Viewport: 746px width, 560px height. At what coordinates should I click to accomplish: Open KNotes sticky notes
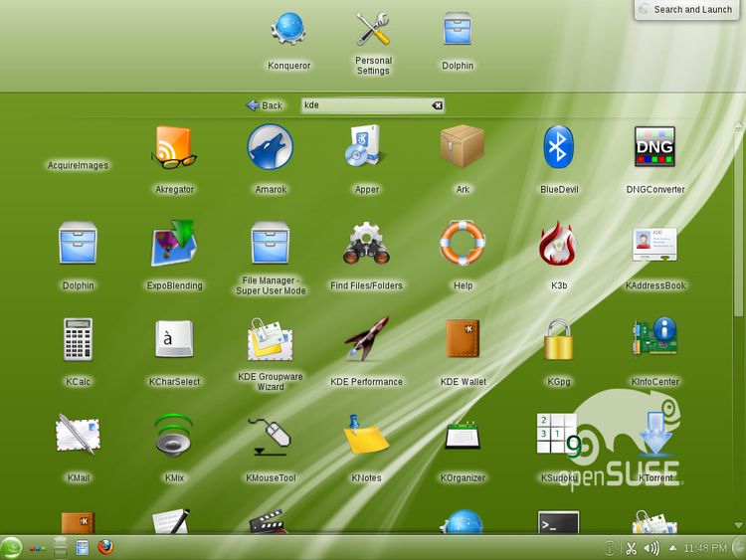(x=366, y=438)
